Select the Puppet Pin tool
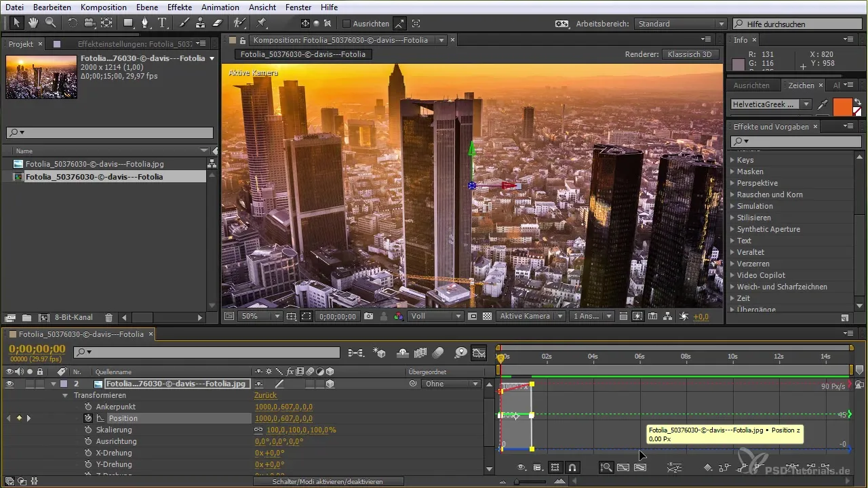The width and height of the screenshot is (868, 488). (262, 23)
